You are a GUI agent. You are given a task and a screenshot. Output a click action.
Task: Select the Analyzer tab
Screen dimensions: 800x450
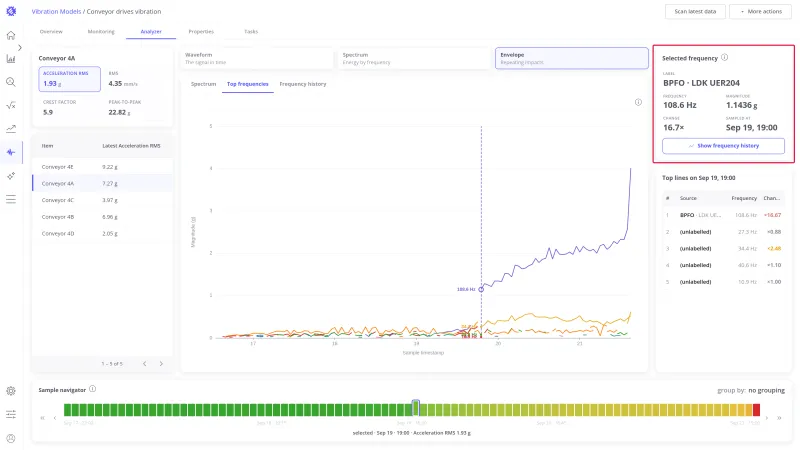tap(151, 32)
